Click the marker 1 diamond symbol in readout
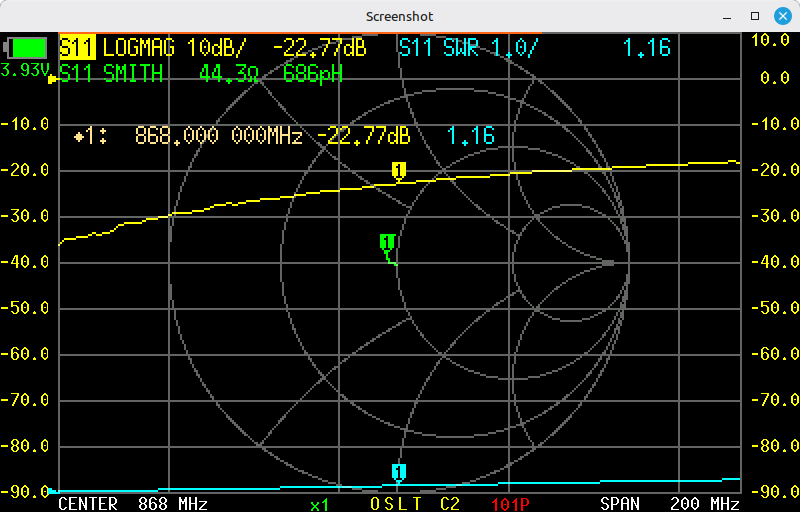This screenshot has height=512, width=800. [79, 136]
